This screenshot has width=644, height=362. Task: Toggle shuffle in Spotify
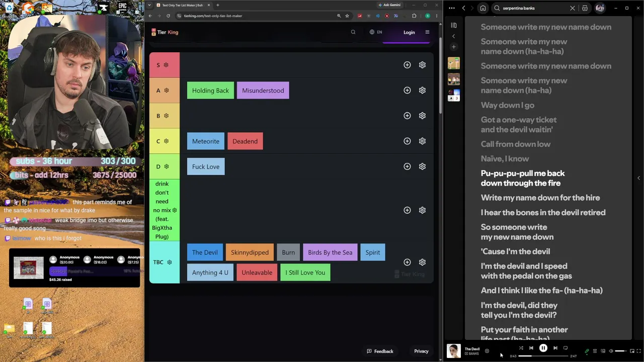tap(521, 348)
